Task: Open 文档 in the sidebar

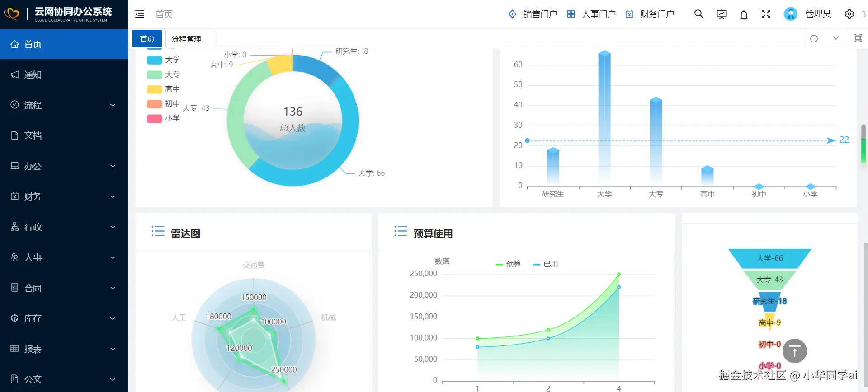Action: pyautogui.click(x=64, y=135)
